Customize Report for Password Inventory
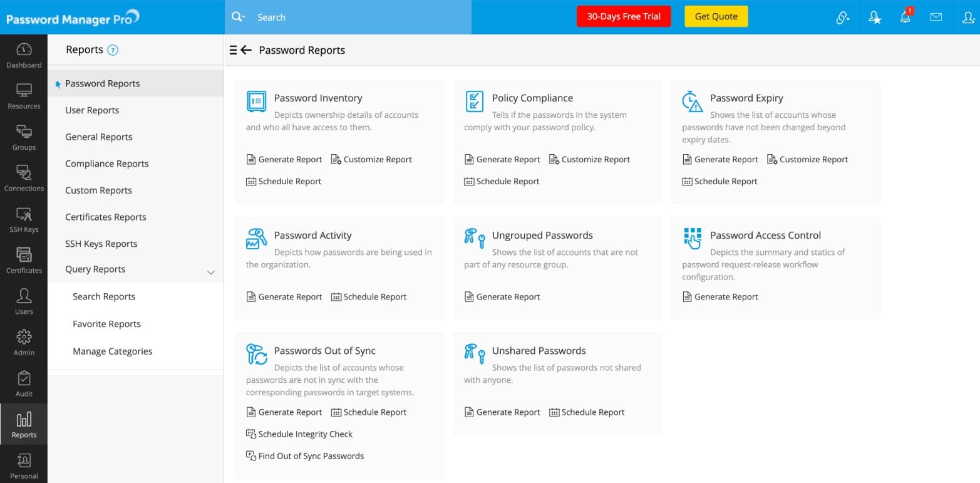The height and width of the screenshot is (483, 980). (x=371, y=160)
